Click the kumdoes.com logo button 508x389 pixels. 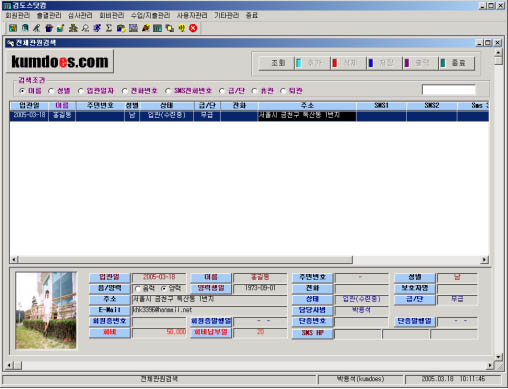(60, 61)
